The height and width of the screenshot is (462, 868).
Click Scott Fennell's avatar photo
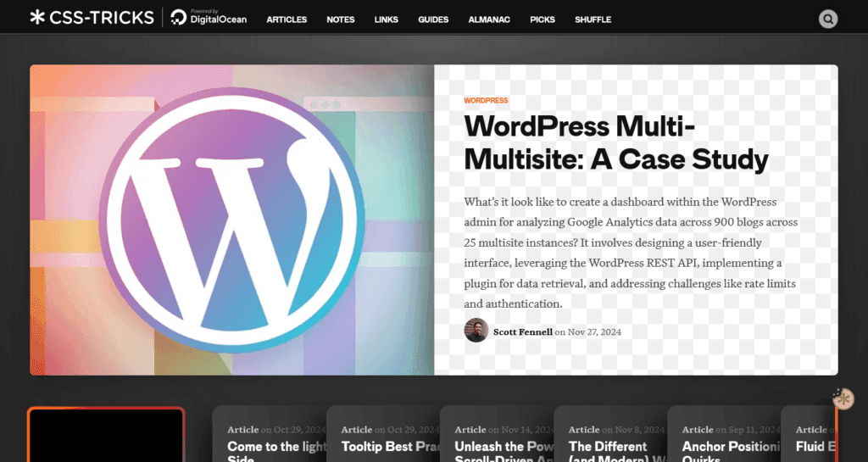[x=476, y=331]
